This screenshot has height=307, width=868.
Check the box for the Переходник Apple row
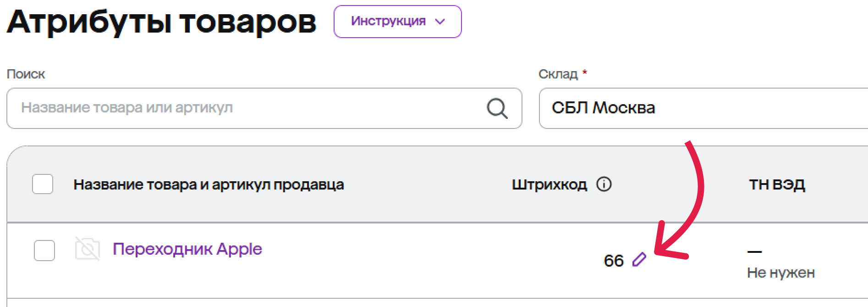pyautogui.click(x=44, y=251)
